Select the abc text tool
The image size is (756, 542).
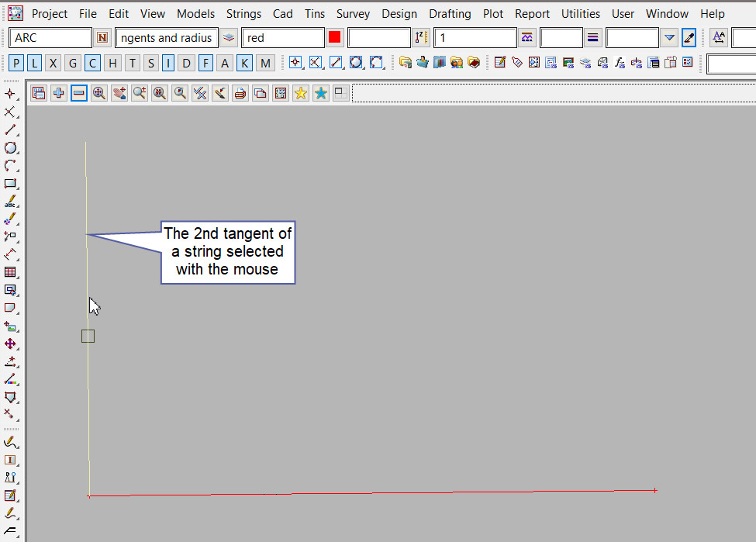10,202
